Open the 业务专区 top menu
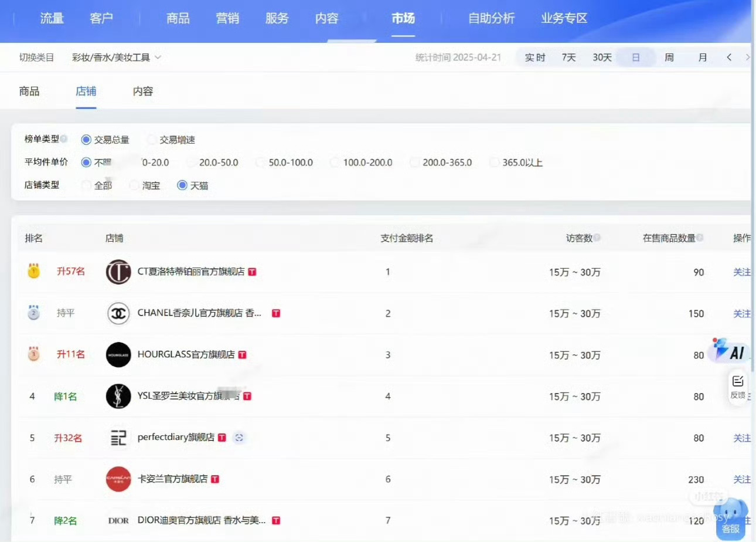756x542 pixels. click(x=564, y=18)
